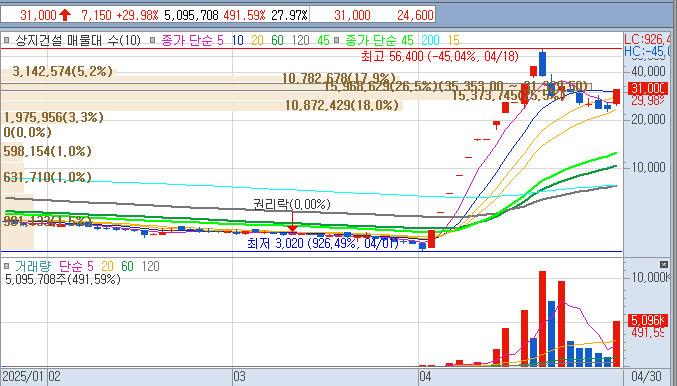
Task: Select the blue 10 moving average label
Action: 238,41
